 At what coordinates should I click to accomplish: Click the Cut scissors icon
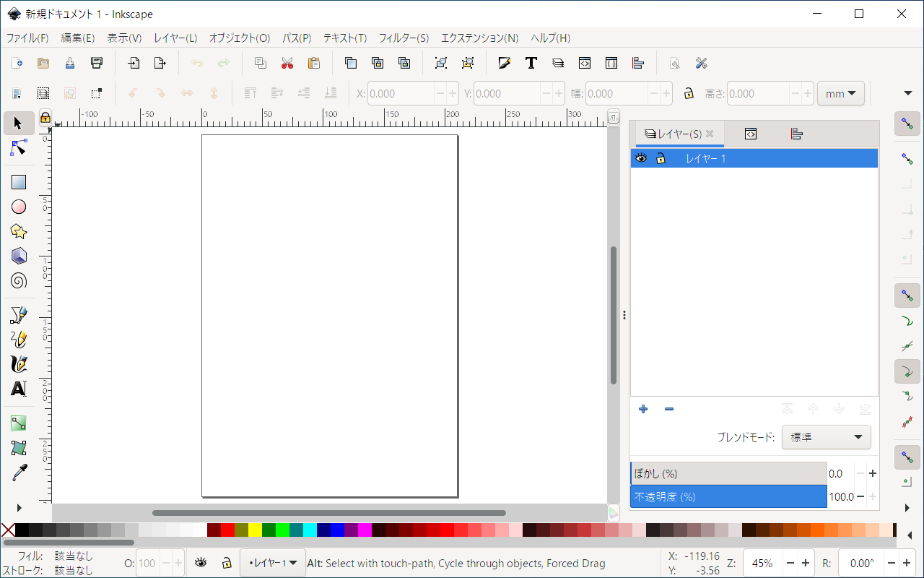(287, 64)
